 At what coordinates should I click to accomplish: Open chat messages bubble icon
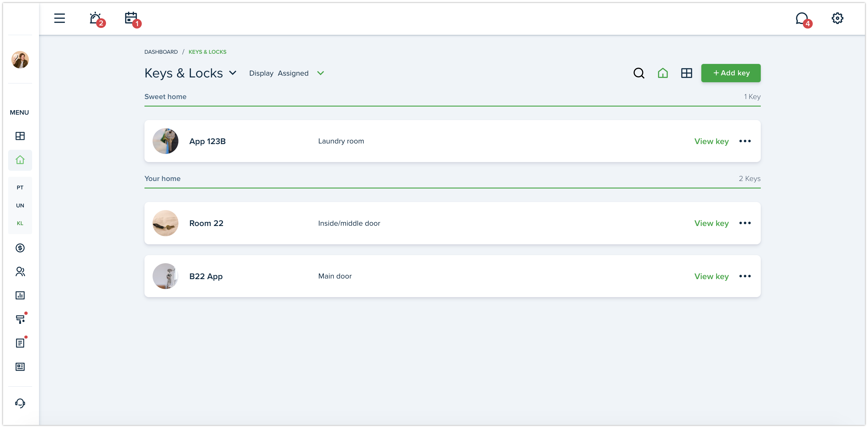click(x=802, y=19)
